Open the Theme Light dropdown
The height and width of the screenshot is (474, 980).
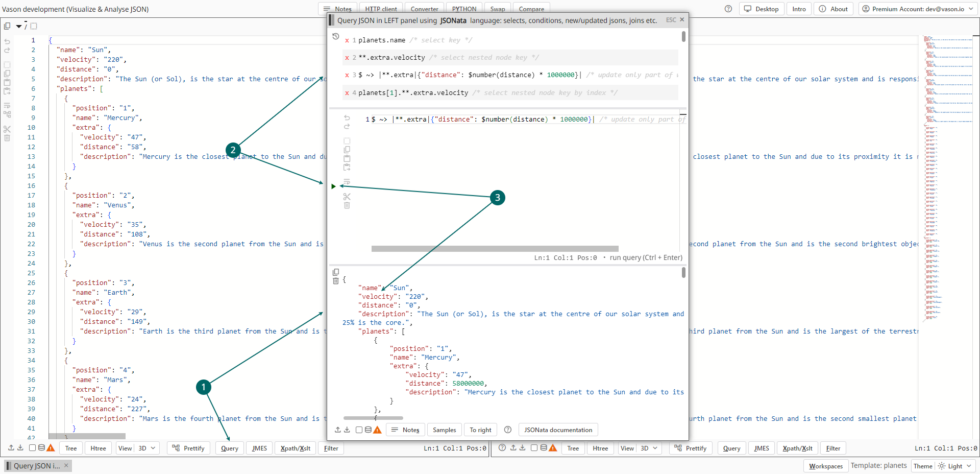(956, 466)
